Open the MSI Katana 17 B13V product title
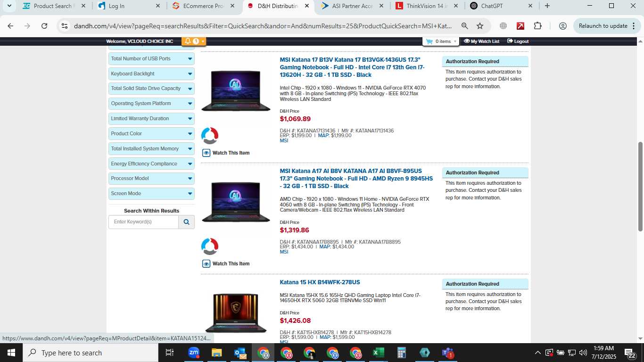This screenshot has height=362, width=644. pyautogui.click(x=352, y=67)
